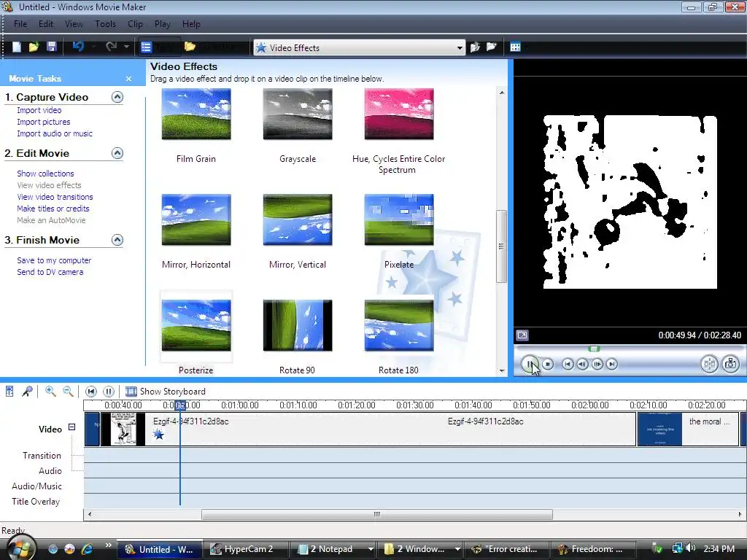Click the preview seek bar slider

click(594, 349)
